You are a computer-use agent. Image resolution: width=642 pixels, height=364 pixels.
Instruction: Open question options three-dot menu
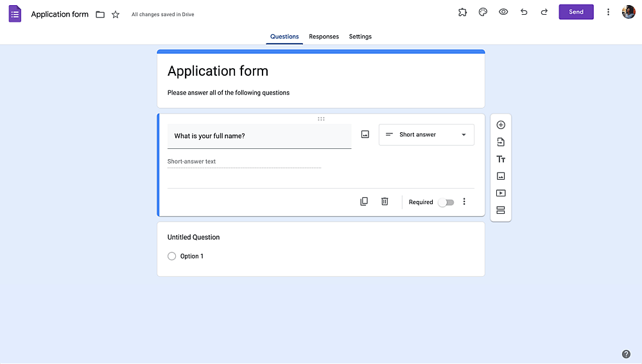[x=464, y=202]
